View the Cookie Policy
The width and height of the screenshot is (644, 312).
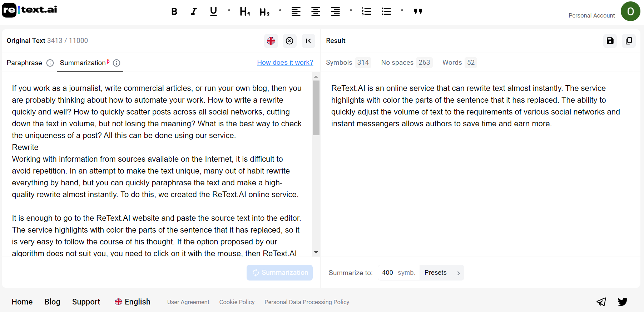(237, 302)
